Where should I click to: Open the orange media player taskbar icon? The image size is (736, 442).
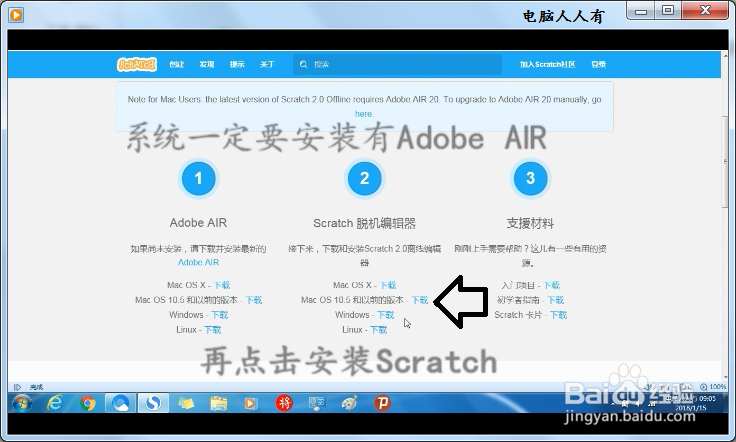pyautogui.click(x=251, y=403)
